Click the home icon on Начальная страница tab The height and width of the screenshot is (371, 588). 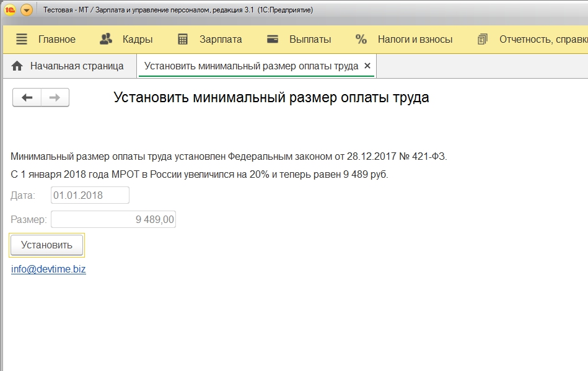[17, 66]
